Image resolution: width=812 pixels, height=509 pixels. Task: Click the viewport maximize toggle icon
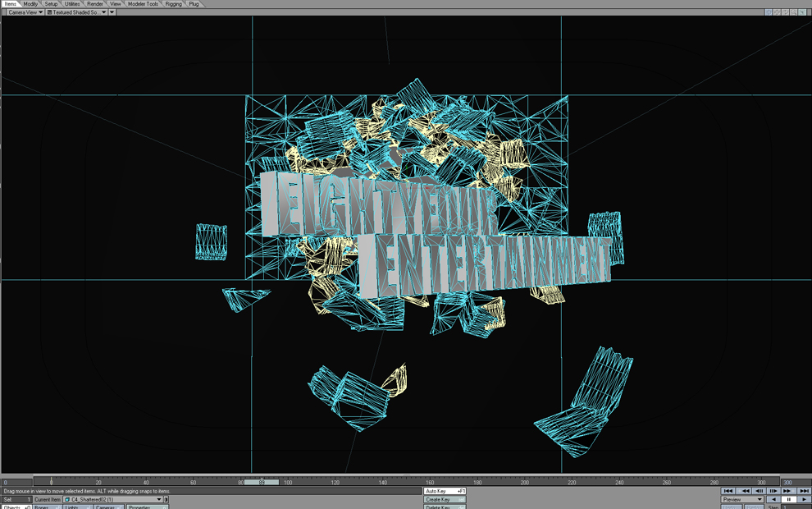coord(802,12)
